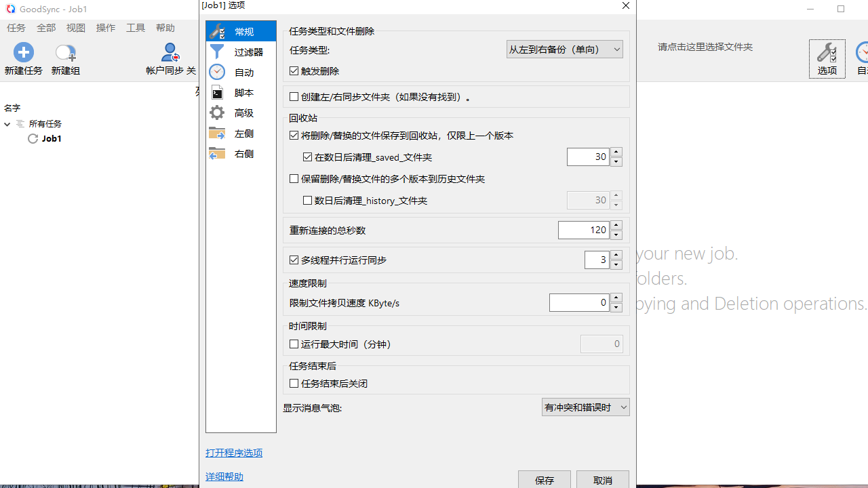
Task: Click the 打开程序选项 link
Action: [x=233, y=453]
